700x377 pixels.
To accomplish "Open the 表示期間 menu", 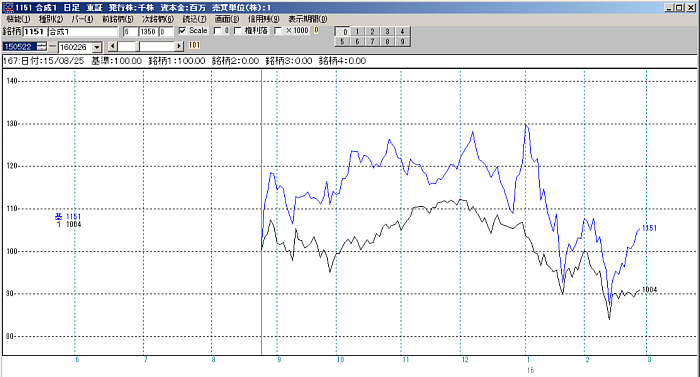I will click(x=308, y=19).
